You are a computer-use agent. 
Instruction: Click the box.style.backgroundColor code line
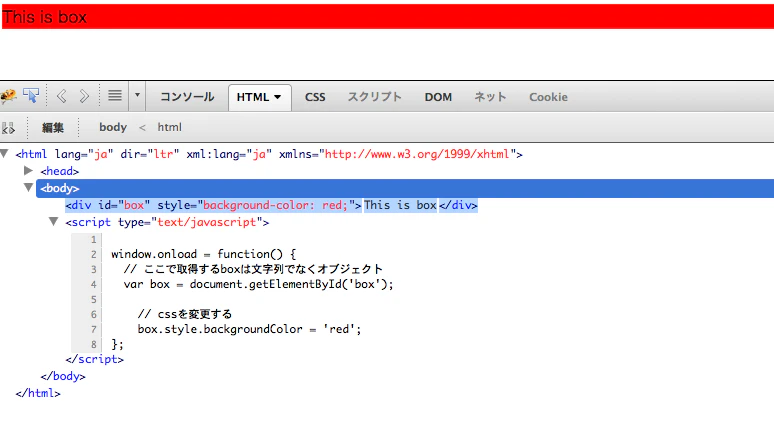pyautogui.click(x=249, y=329)
